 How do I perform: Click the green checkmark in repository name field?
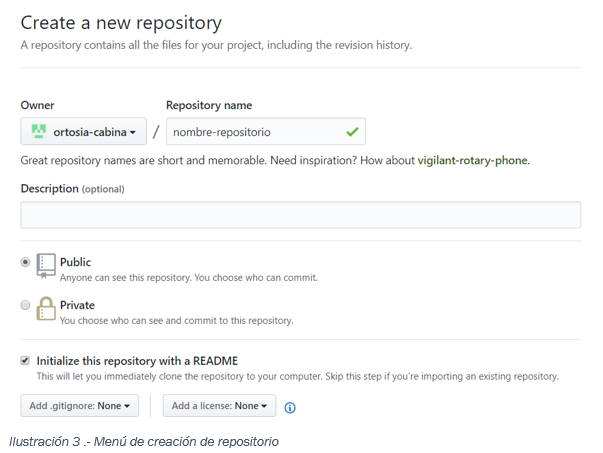tap(352, 132)
